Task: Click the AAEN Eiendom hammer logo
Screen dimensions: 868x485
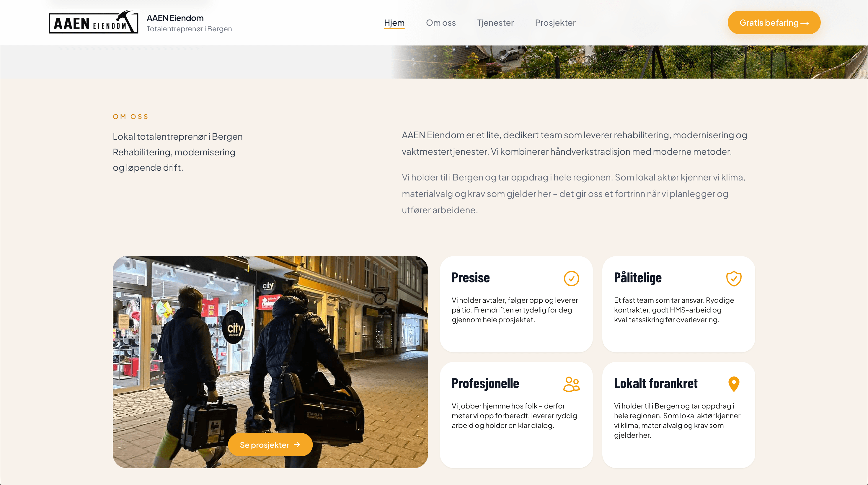Action: tap(93, 22)
